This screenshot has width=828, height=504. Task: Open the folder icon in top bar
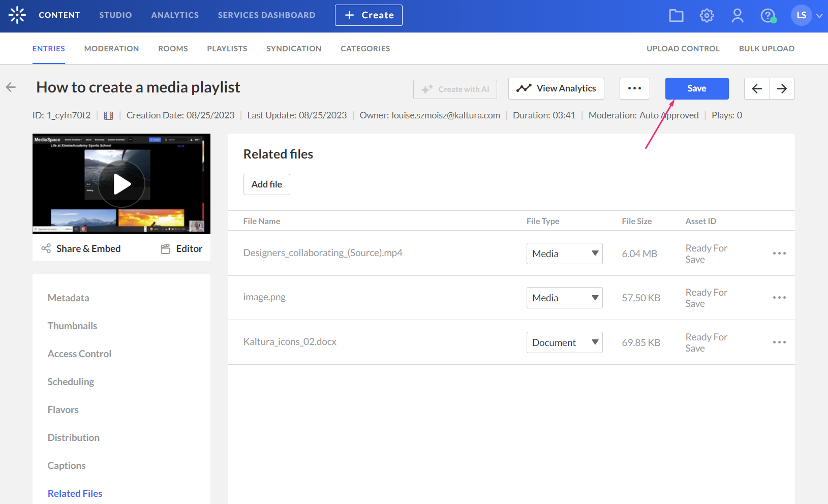click(x=676, y=16)
